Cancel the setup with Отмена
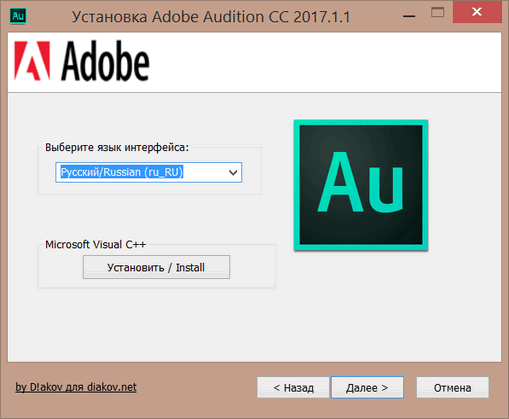The height and width of the screenshot is (419, 509). point(453,388)
